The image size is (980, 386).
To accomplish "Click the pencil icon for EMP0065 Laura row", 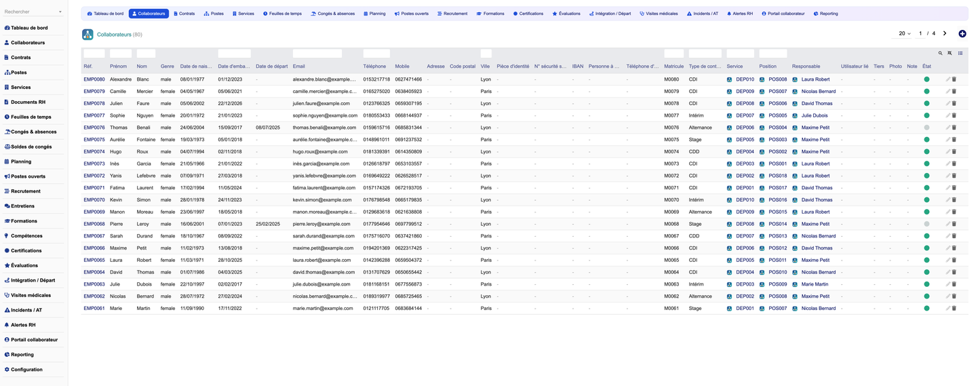I will point(947,260).
